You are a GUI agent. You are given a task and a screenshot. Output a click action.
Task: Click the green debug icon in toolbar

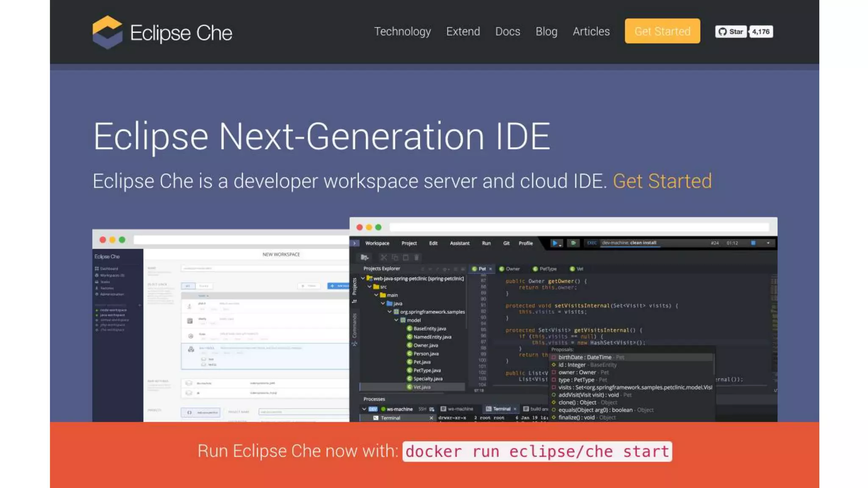[573, 243]
